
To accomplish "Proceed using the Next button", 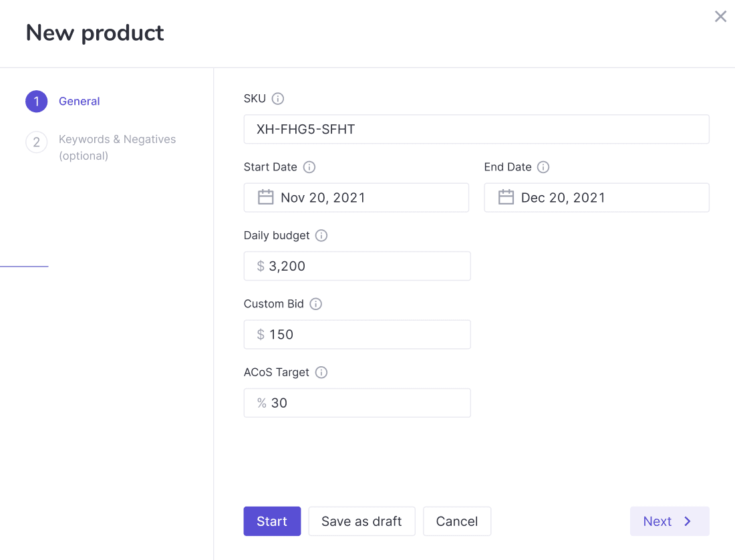I will click(x=670, y=521).
